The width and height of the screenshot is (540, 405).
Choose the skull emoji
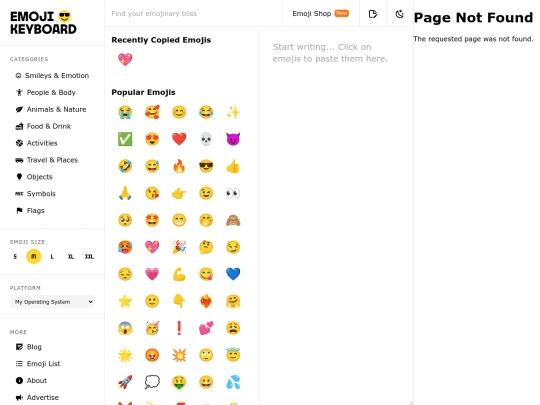coord(206,139)
